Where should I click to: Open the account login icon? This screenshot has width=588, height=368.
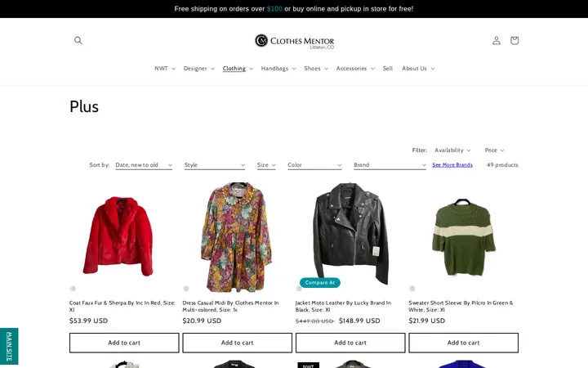(497, 40)
